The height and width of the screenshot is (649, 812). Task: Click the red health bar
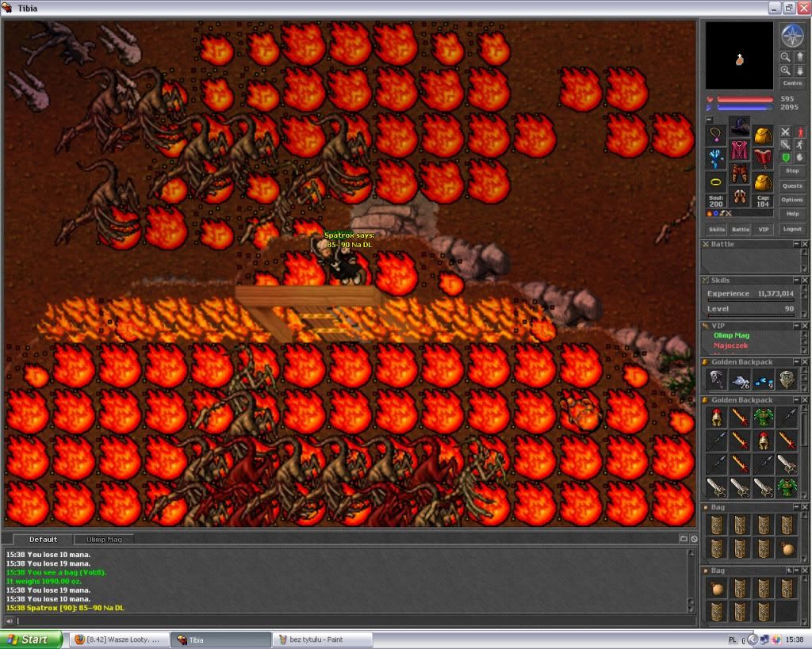click(x=745, y=100)
